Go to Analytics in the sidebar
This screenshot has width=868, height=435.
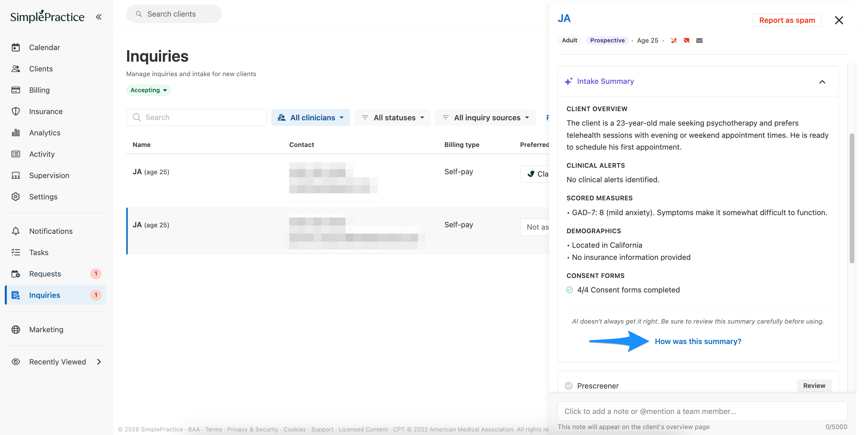click(x=45, y=133)
